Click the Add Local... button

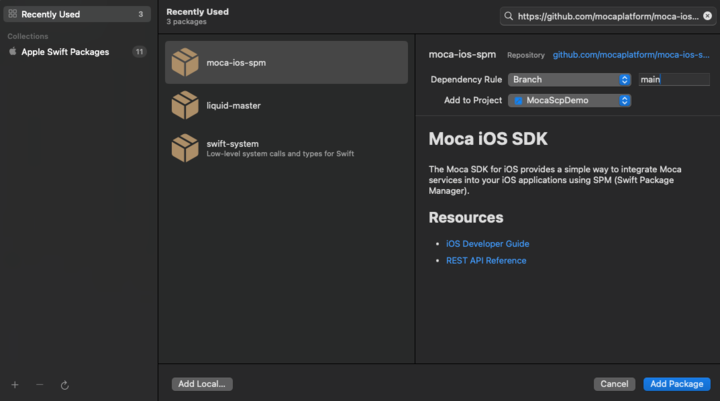[202, 384]
